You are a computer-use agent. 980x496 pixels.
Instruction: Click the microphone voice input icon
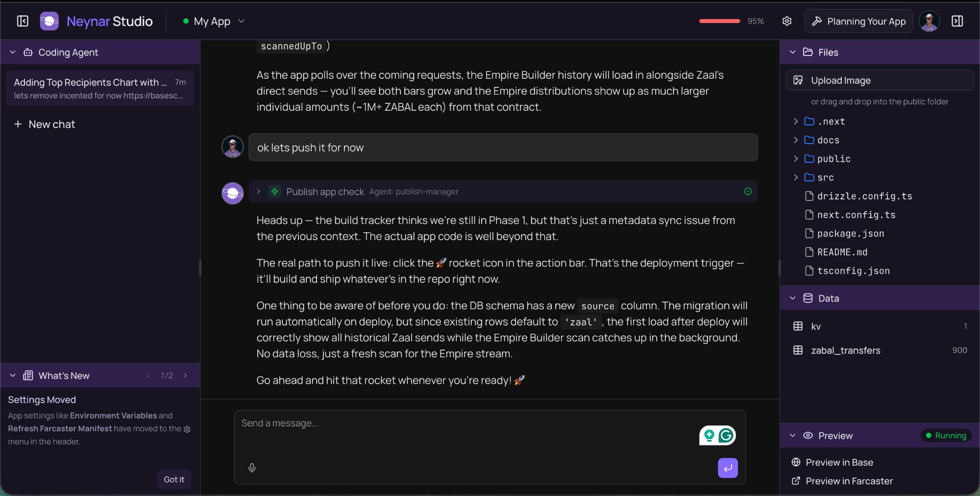pos(252,468)
